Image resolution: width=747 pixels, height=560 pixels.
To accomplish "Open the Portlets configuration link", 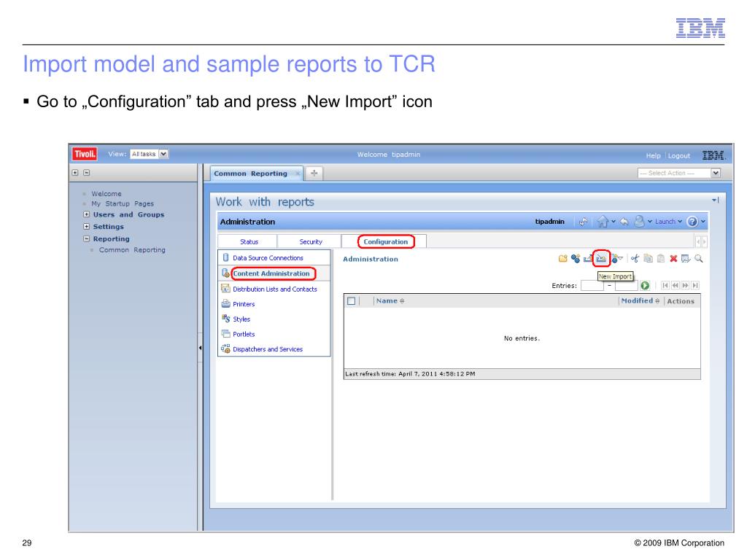I will [244, 334].
